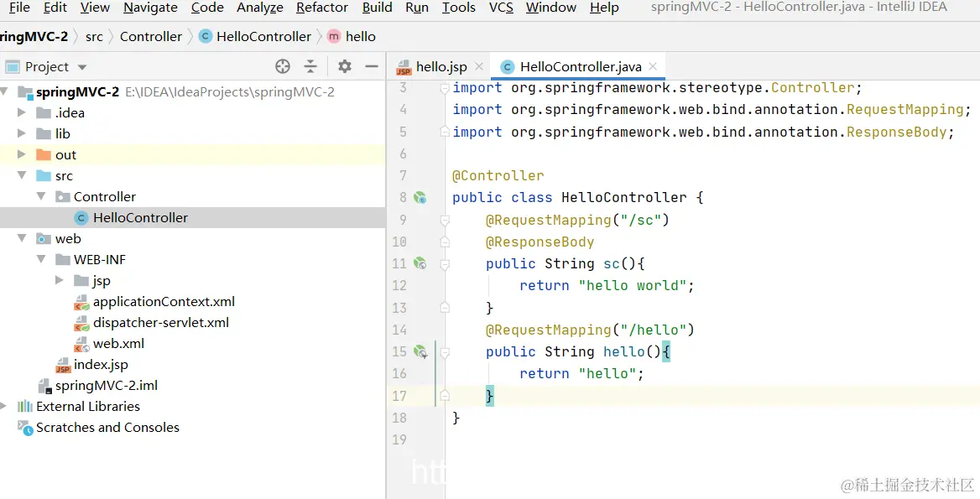This screenshot has height=499, width=980.
Task: Click the locate/select opened file target icon
Action: [283, 66]
